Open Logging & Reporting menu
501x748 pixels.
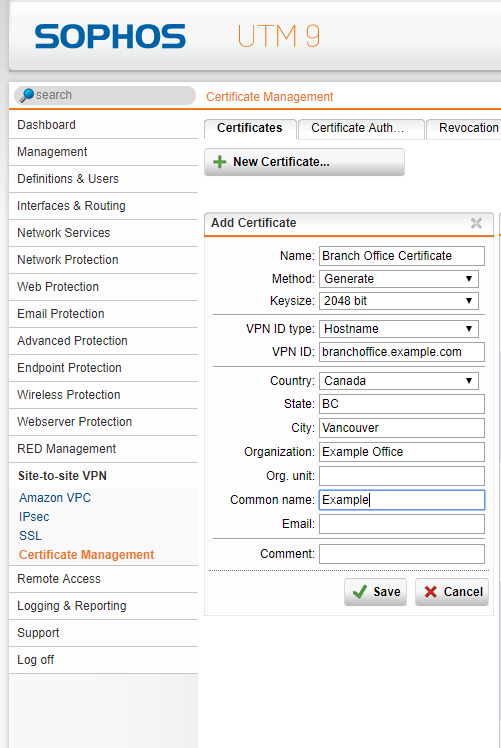(103, 606)
